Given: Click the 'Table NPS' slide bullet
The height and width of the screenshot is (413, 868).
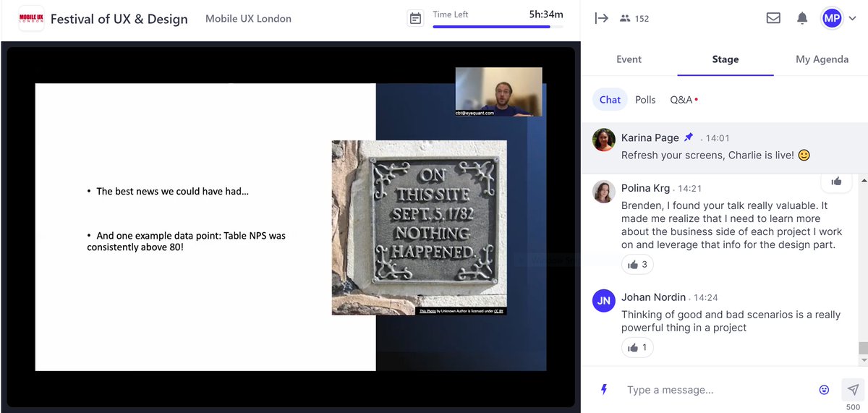Looking at the screenshot, I should click(186, 242).
